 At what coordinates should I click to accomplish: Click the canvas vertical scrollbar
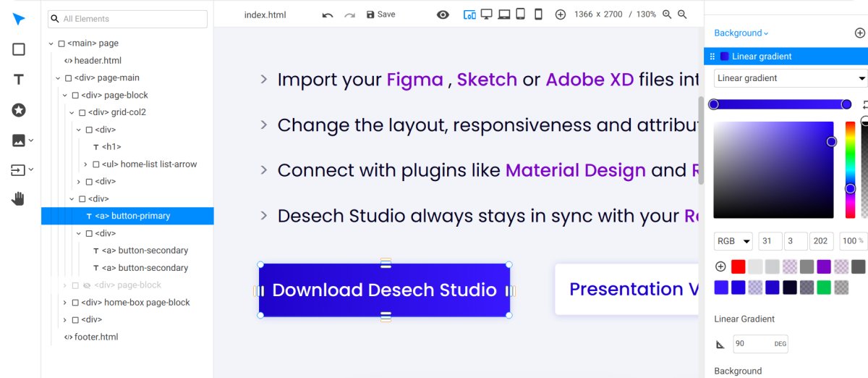(x=701, y=140)
